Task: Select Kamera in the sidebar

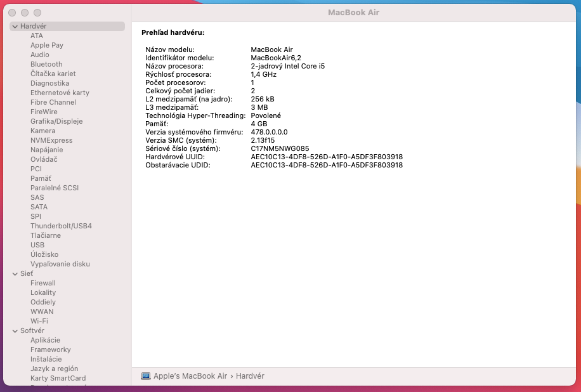Action: (42, 131)
